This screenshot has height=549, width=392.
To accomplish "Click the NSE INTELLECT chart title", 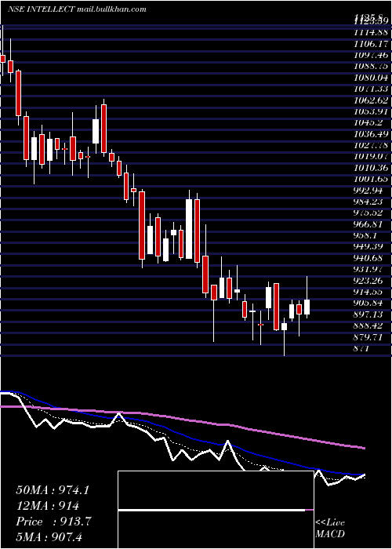I will 77,9.
